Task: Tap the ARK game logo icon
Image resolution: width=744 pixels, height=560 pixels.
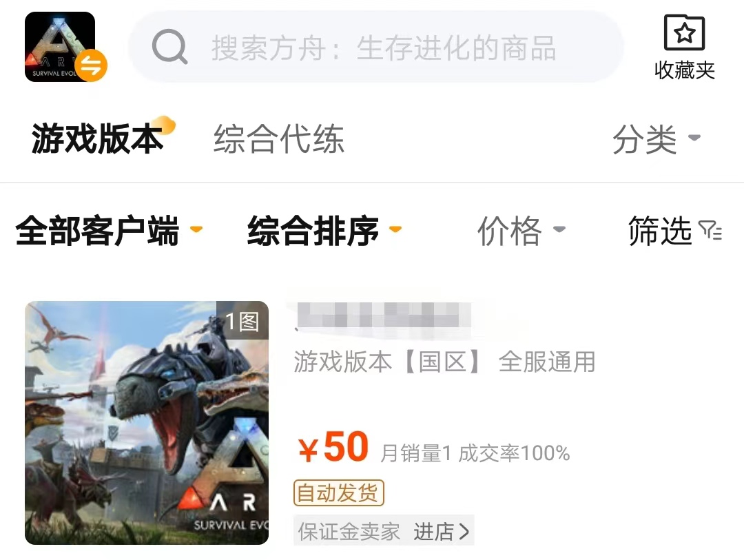Action: pyautogui.click(x=60, y=47)
